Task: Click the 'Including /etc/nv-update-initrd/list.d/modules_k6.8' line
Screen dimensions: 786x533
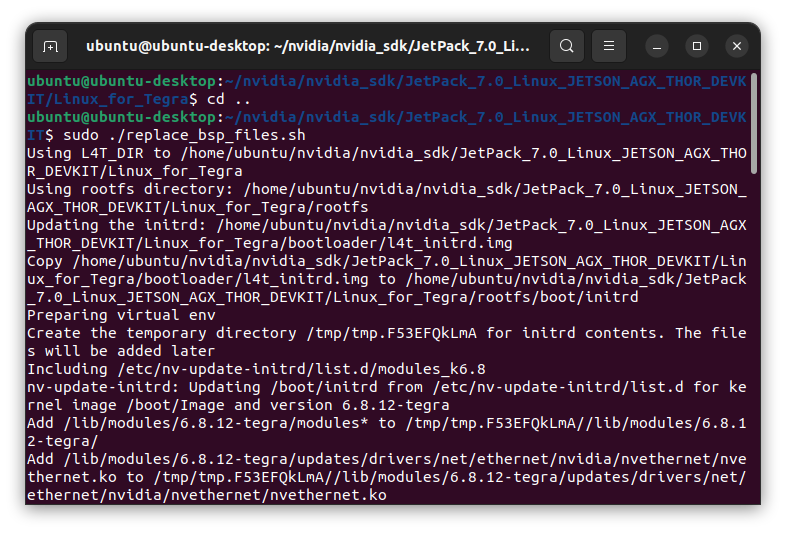Action: coord(256,370)
